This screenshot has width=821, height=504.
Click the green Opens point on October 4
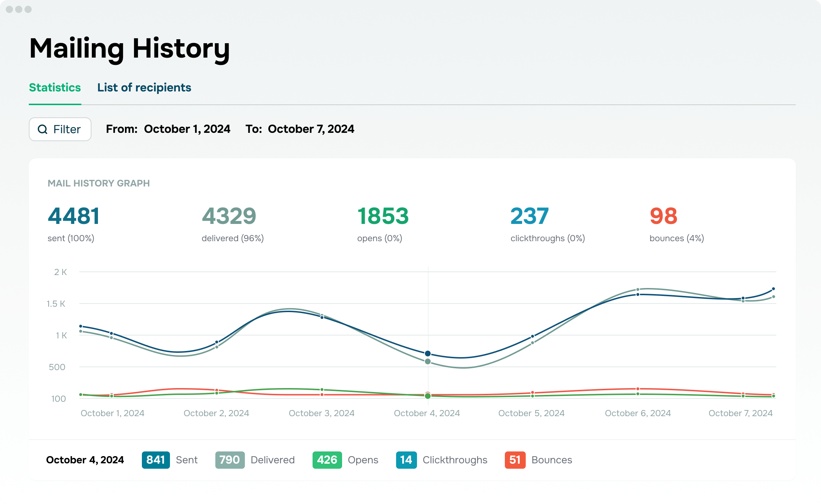tap(428, 396)
